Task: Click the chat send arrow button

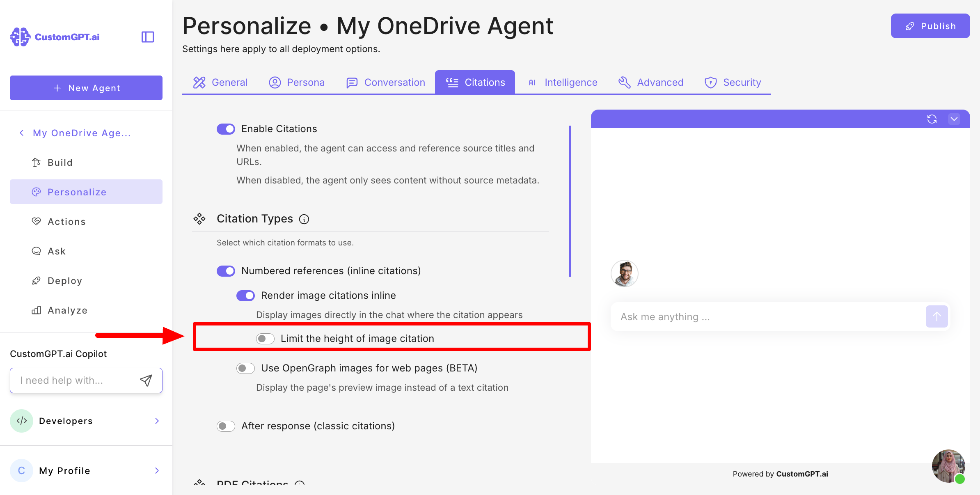Action: click(x=936, y=316)
